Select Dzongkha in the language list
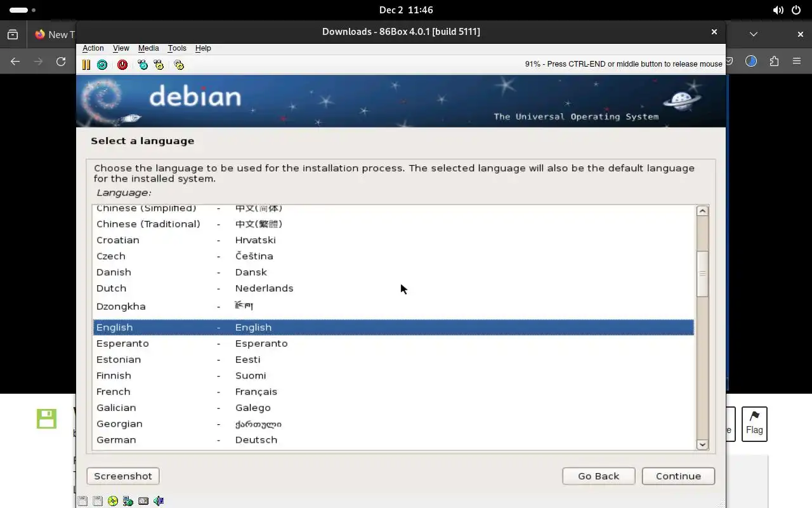This screenshot has width=812, height=508. (x=393, y=306)
